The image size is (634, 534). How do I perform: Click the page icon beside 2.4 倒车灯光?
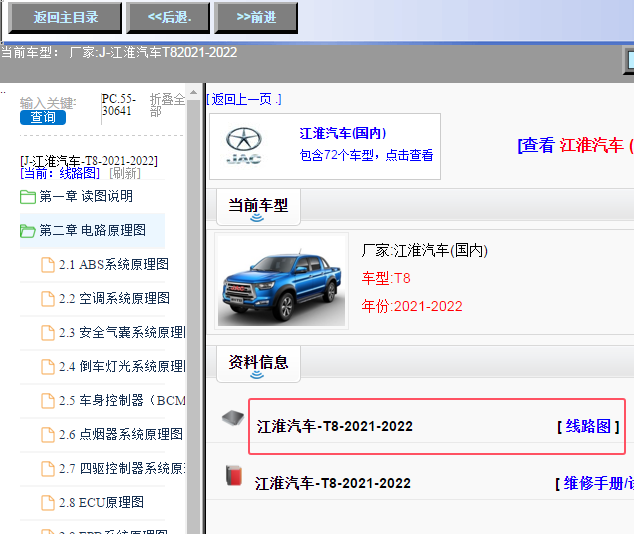point(48,367)
